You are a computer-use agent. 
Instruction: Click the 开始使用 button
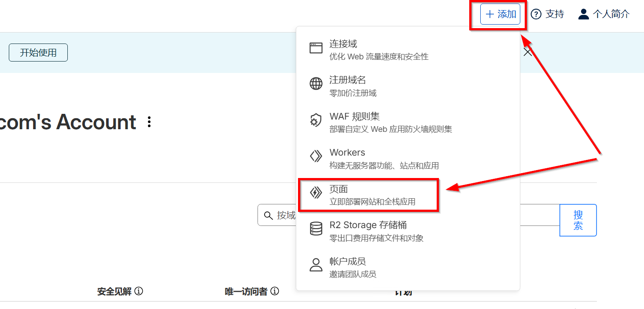tap(38, 53)
